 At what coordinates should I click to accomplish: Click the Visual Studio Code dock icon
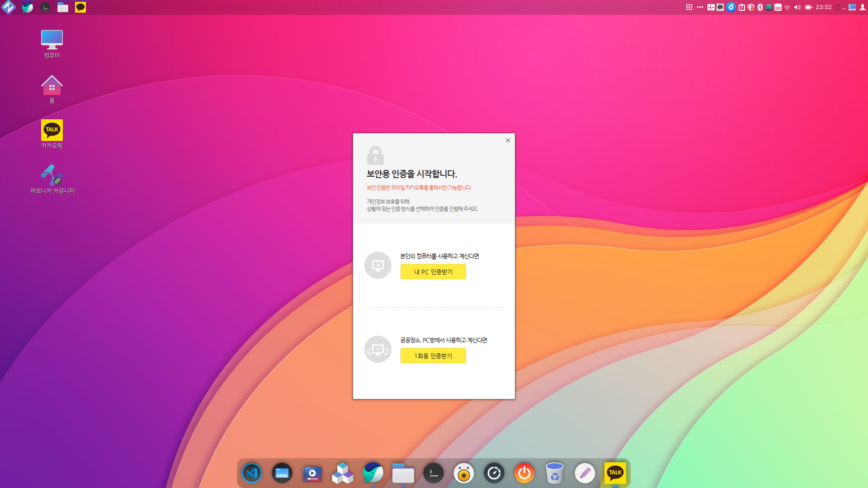pyautogui.click(x=252, y=473)
